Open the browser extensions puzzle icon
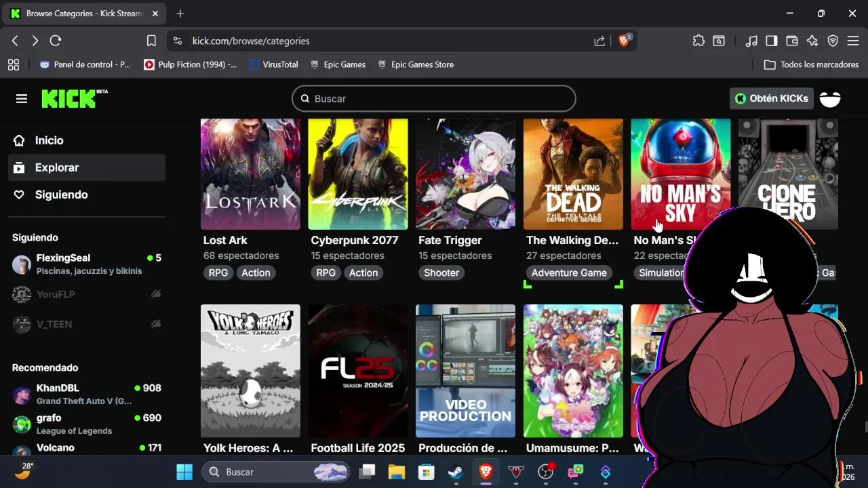The width and height of the screenshot is (868, 488). tap(698, 41)
